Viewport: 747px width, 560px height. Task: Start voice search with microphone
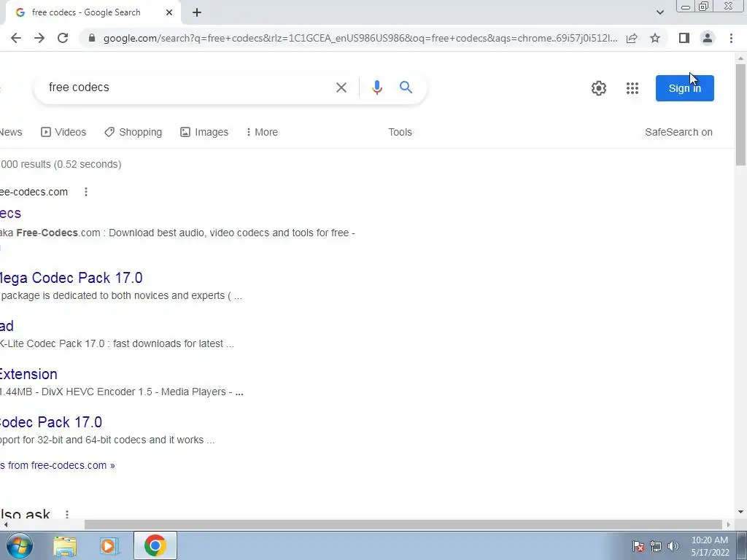pyautogui.click(x=377, y=87)
